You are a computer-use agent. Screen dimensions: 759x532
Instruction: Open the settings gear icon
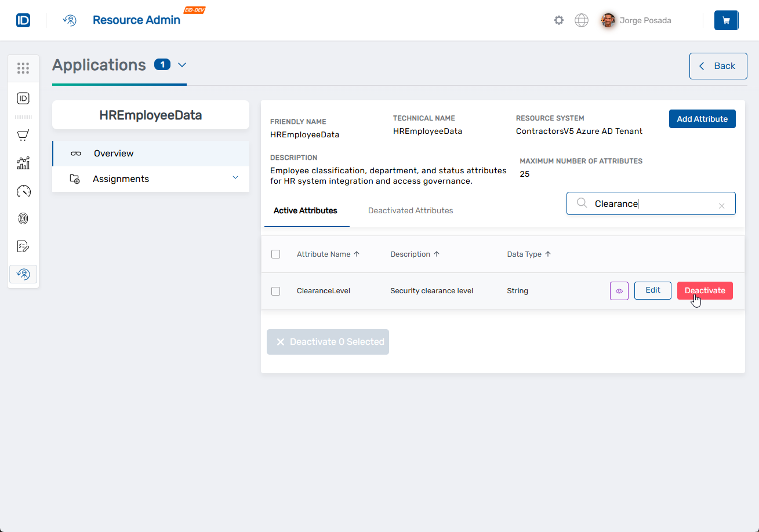[x=558, y=20]
